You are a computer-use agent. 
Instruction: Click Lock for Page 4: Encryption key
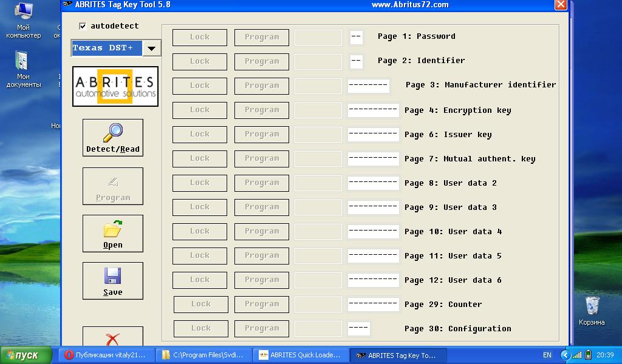199,110
